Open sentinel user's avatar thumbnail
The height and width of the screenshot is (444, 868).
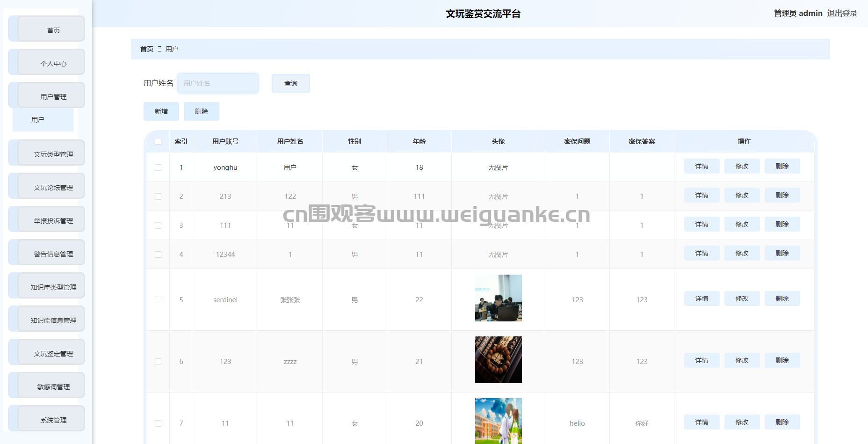pos(498,298)
